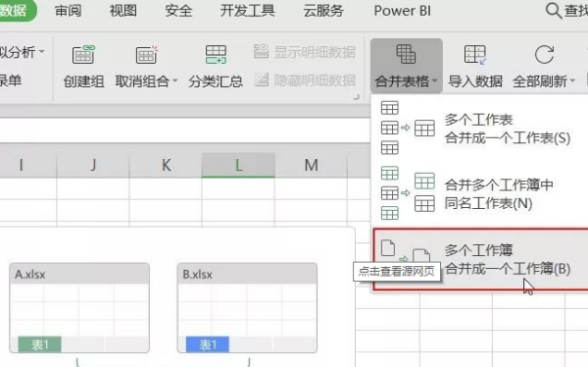
Task: Expand the 全部刷新 dropdown arrow
Action: click(572, 80)
